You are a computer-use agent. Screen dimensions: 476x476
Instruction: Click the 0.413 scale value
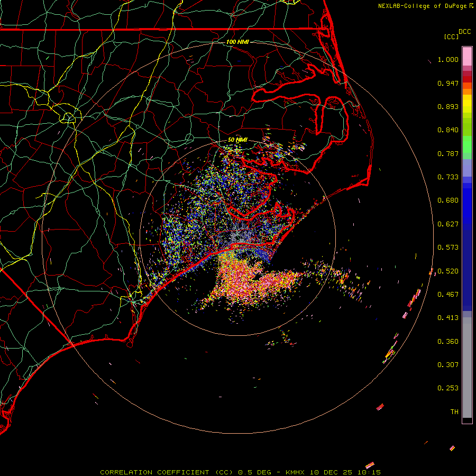448,318
